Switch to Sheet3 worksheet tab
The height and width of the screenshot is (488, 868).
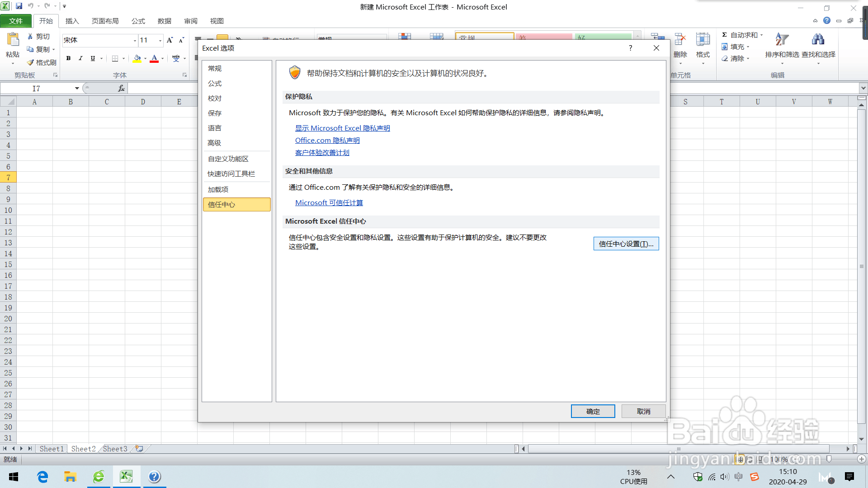point(115,449)
